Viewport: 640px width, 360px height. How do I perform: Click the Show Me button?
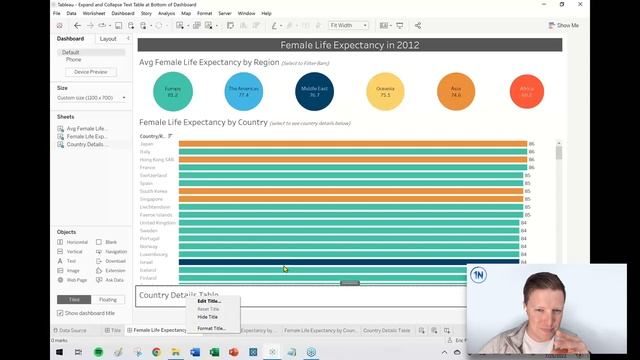click(563, 25)
